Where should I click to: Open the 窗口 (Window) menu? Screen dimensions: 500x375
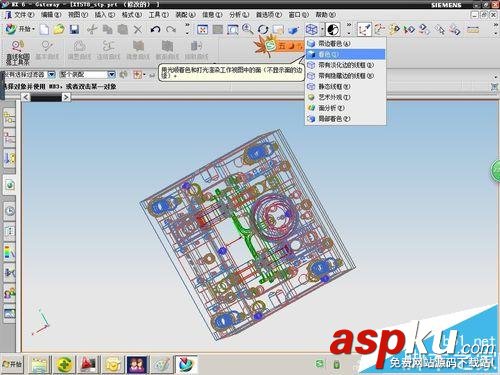point(298,15)
